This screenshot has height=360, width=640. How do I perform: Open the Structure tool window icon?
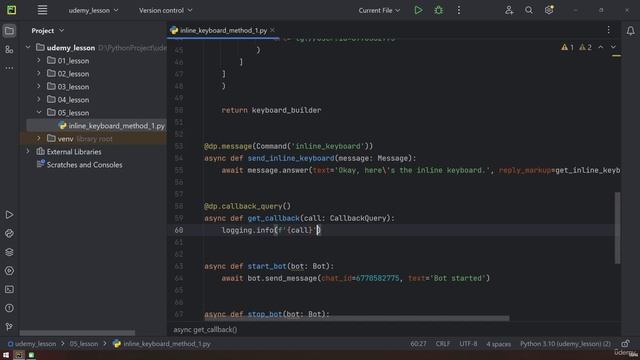[x=9, y=50]
